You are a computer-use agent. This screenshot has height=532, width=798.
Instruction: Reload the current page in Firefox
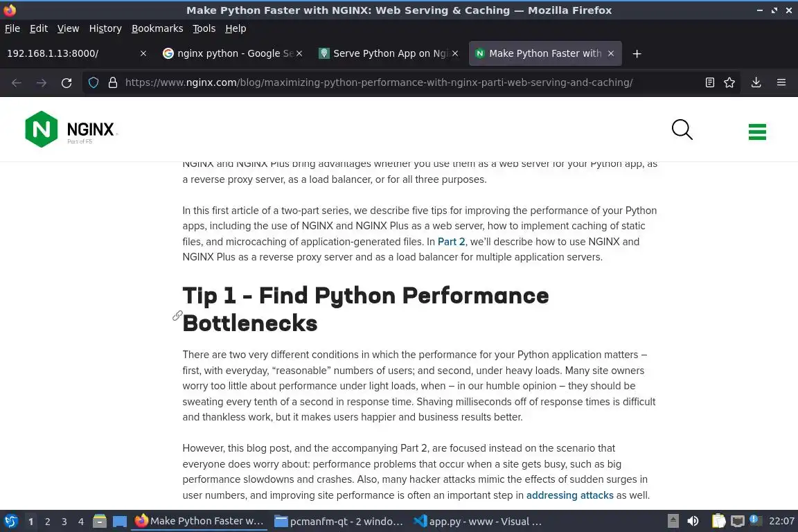[66, 83]
